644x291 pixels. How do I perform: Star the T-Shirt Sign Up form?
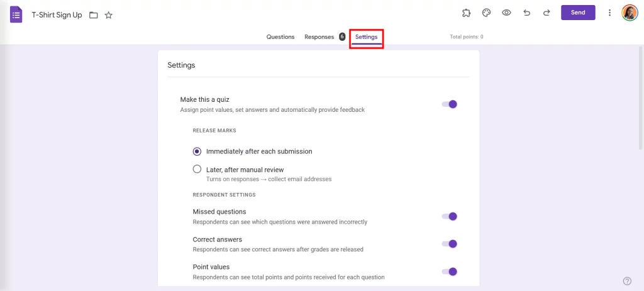coord(108,15)
